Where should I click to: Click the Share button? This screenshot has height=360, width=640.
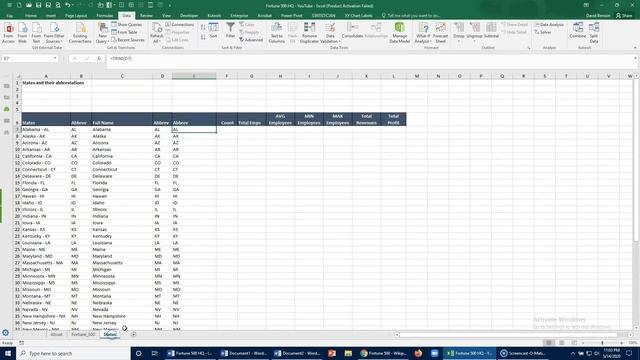[x=624, y=16]
